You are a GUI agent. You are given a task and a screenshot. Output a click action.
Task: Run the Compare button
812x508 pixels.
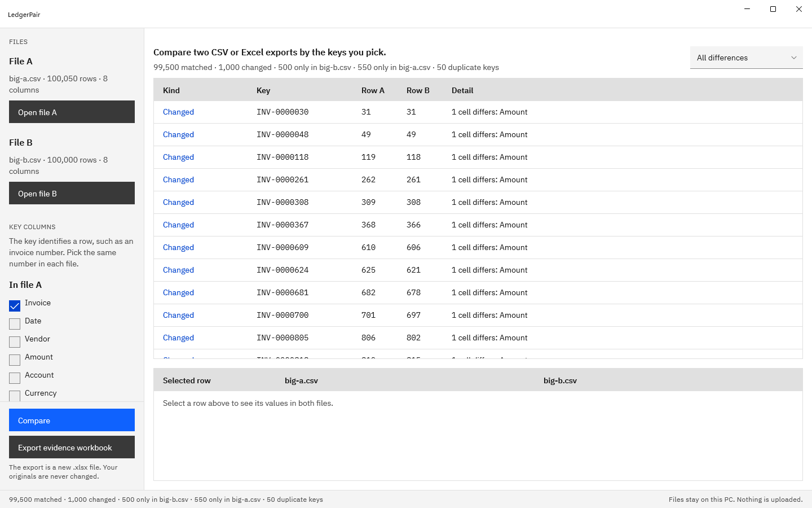72,420
